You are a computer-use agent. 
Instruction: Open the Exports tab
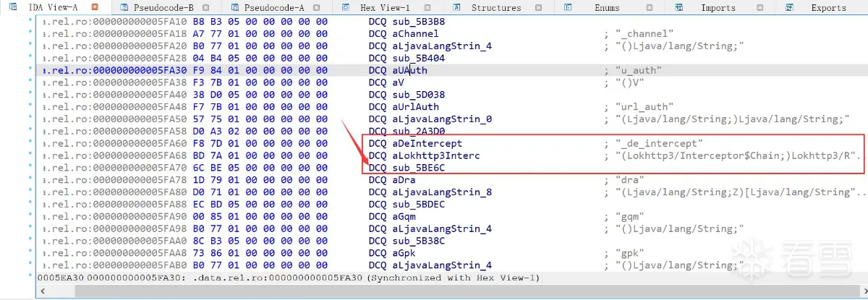click(829, 8)
